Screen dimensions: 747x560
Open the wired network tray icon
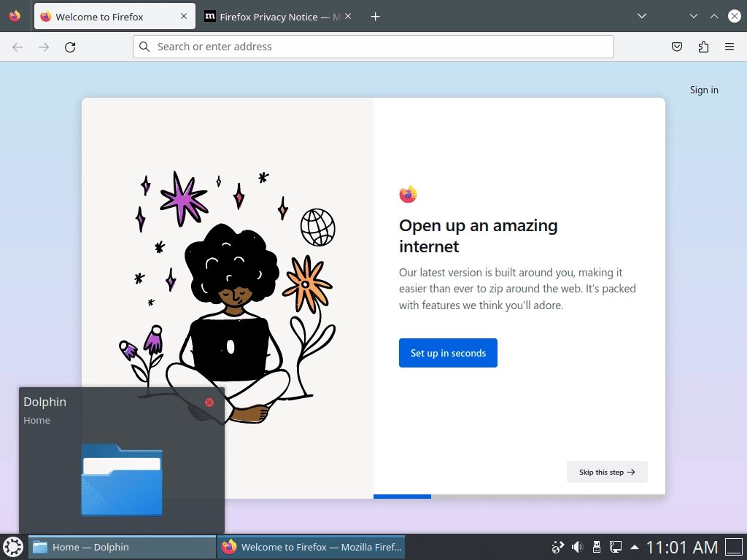tap(616, 547)
